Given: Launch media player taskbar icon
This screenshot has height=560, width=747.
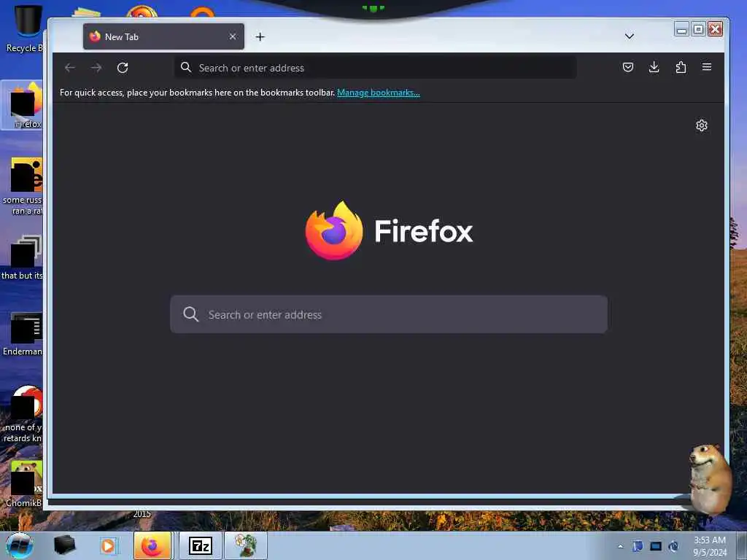Looking at the screenshot, I should click(108, 545).
